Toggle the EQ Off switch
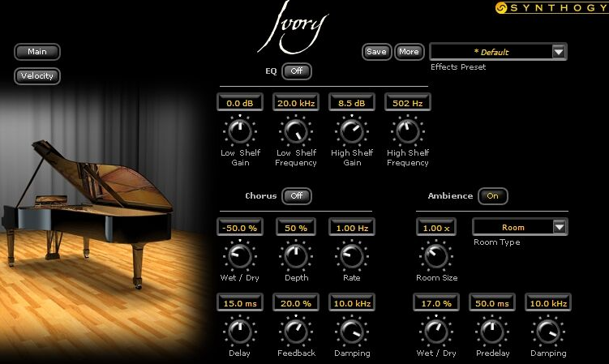Screen dimensions: 609x364 point(296,71)
